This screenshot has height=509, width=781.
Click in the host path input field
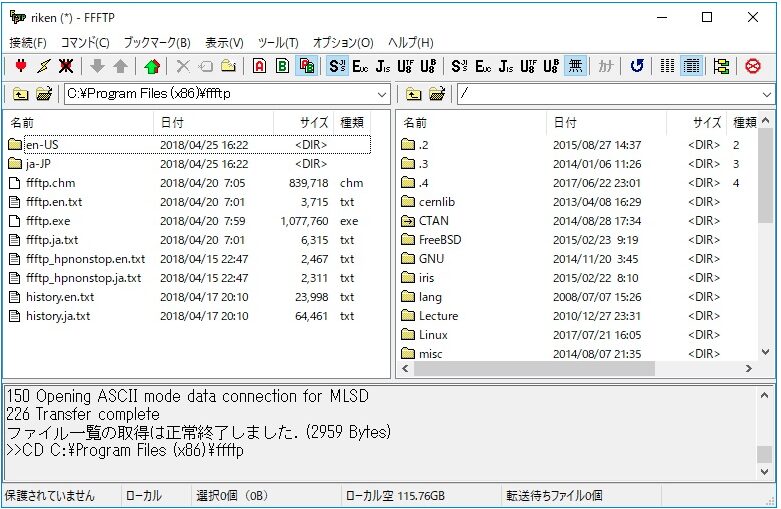point(609,94)
